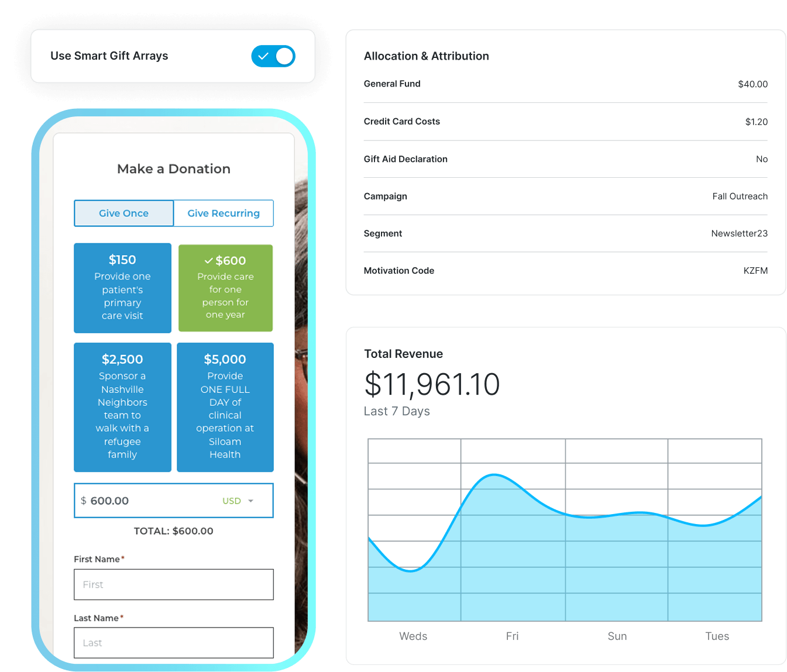
Task: Click the 'Fall Outreach' campaign value
Action: (740, 197)
